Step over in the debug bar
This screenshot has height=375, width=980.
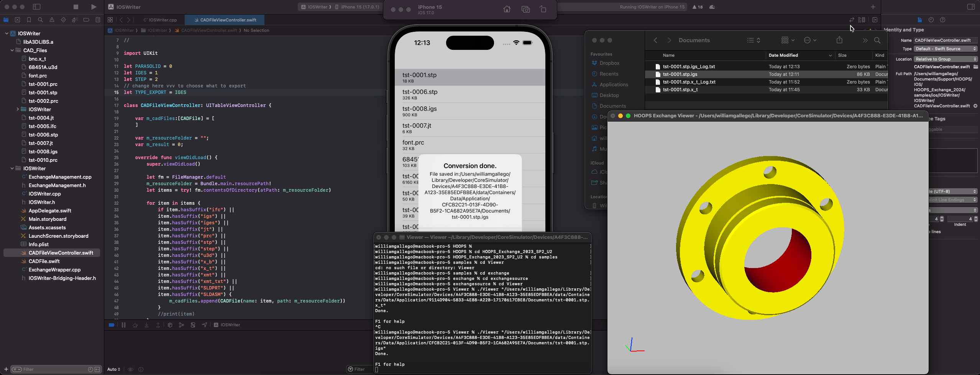pyautogui.click(x=135, y=325)
